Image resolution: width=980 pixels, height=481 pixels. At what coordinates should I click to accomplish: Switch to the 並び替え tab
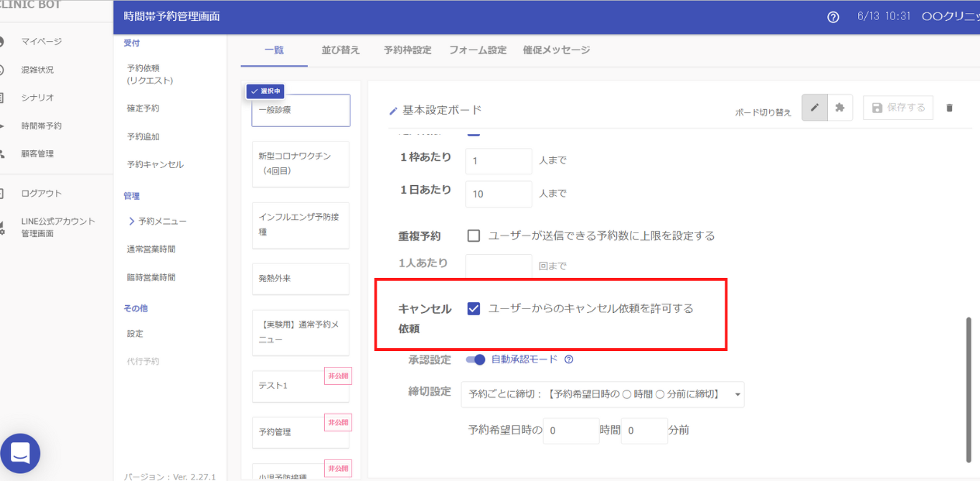pos(341,50)
